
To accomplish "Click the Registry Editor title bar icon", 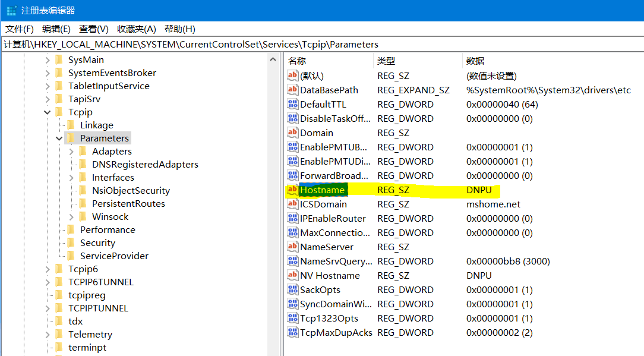I will pyautogui.click(x=11, y=11).
